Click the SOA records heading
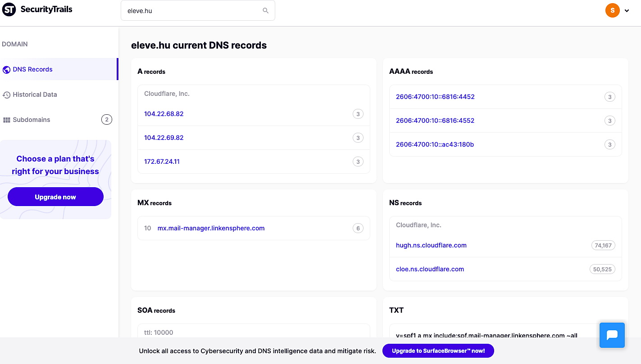The image size is (641, 364). point(156,310)
